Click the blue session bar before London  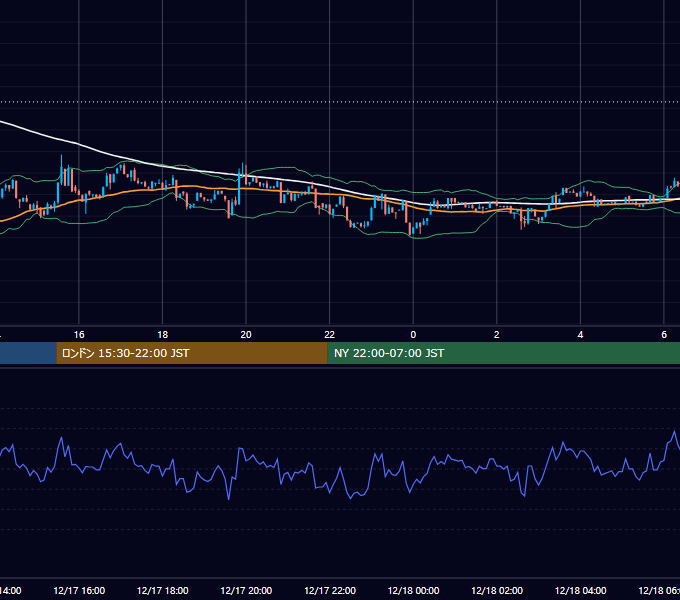click(x=28, y=353)
